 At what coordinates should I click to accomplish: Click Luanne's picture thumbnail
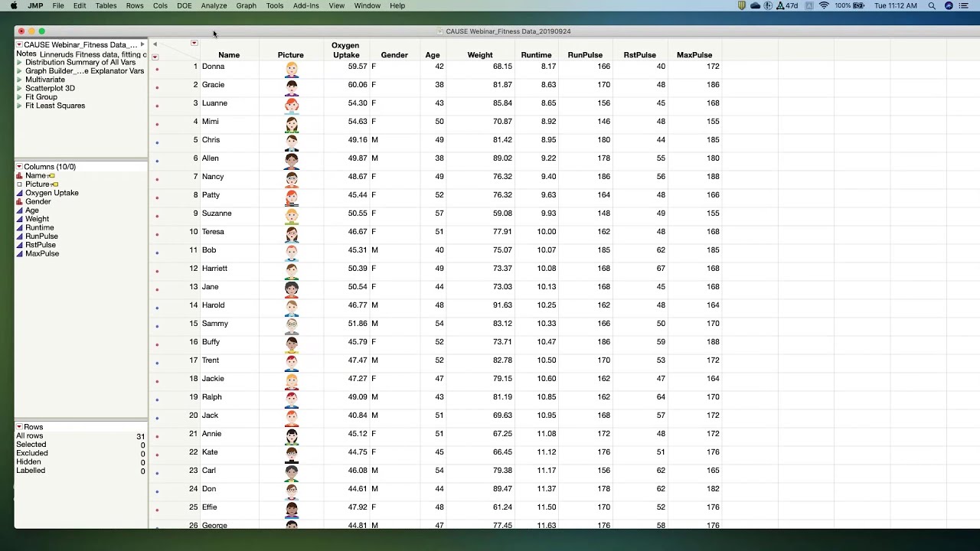(x=291, y=106)
